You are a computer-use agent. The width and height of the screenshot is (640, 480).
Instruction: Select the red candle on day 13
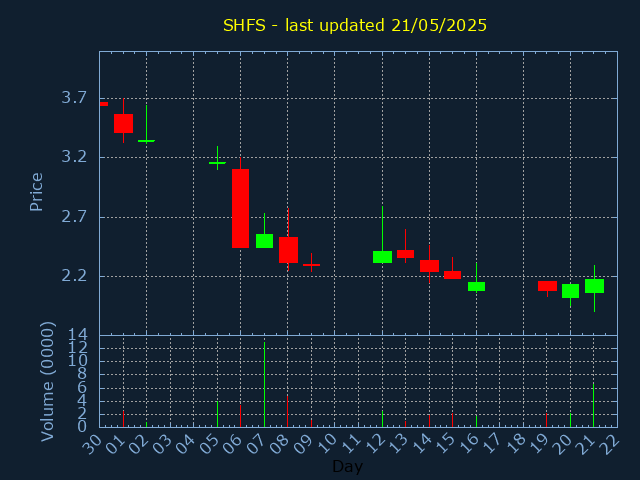(x=405, y=254)
